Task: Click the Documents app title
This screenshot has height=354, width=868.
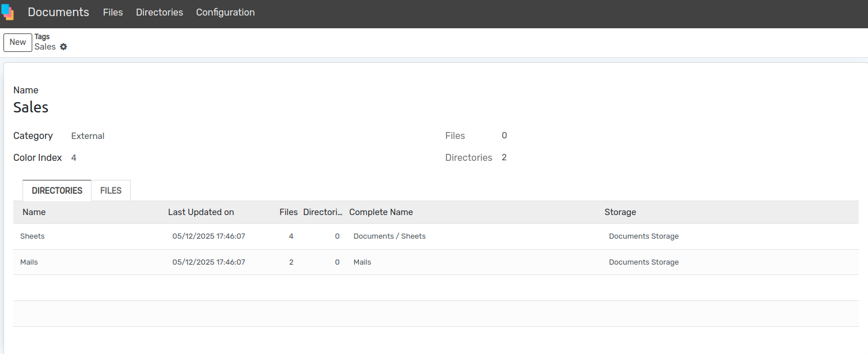Action: [x=58, y=12]
